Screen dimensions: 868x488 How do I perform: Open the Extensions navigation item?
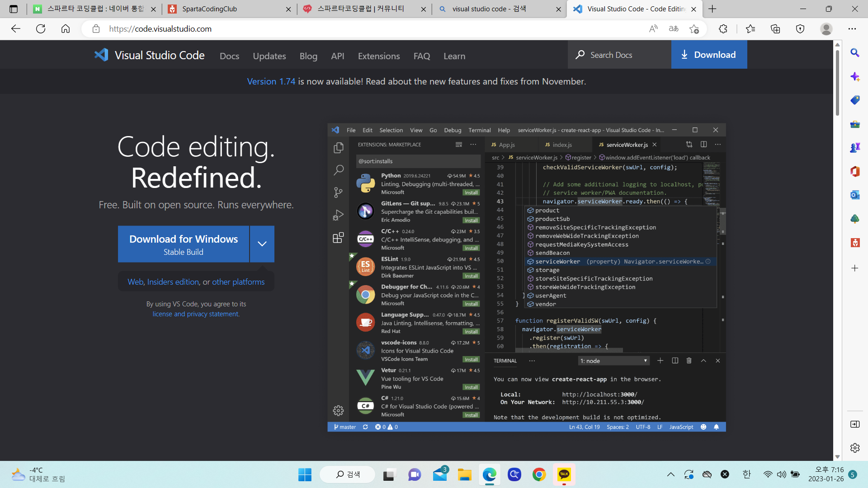(x=379, y=56)
